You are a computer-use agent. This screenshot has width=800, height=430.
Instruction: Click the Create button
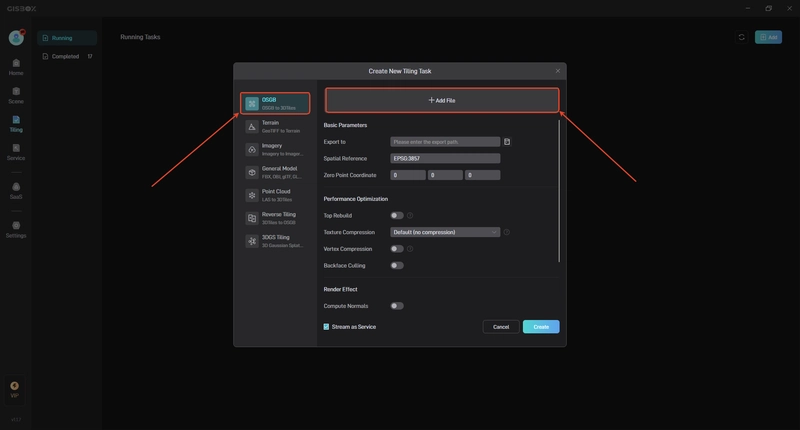541,327
